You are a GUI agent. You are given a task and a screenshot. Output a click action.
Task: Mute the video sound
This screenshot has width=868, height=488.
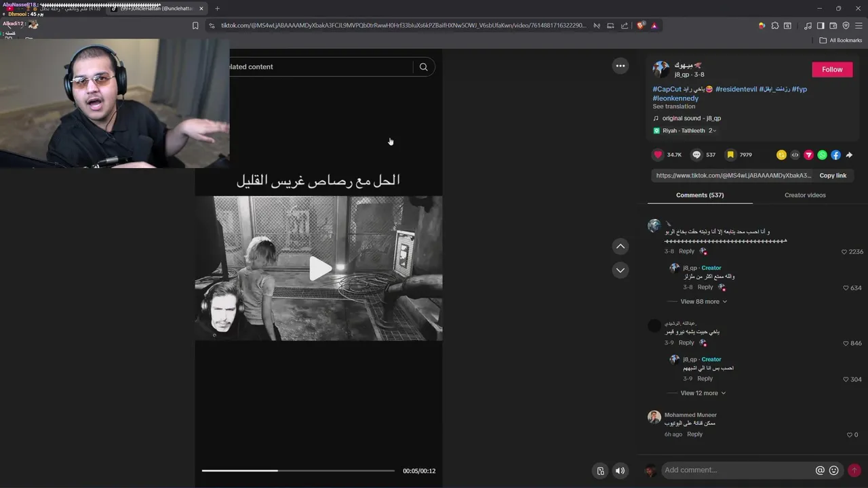click(620, 470)
